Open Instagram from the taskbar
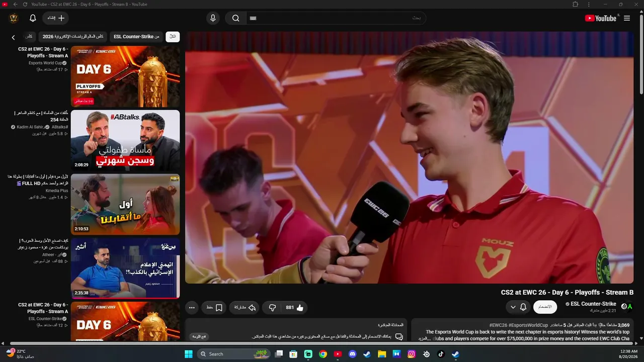 tap(412, 354)
